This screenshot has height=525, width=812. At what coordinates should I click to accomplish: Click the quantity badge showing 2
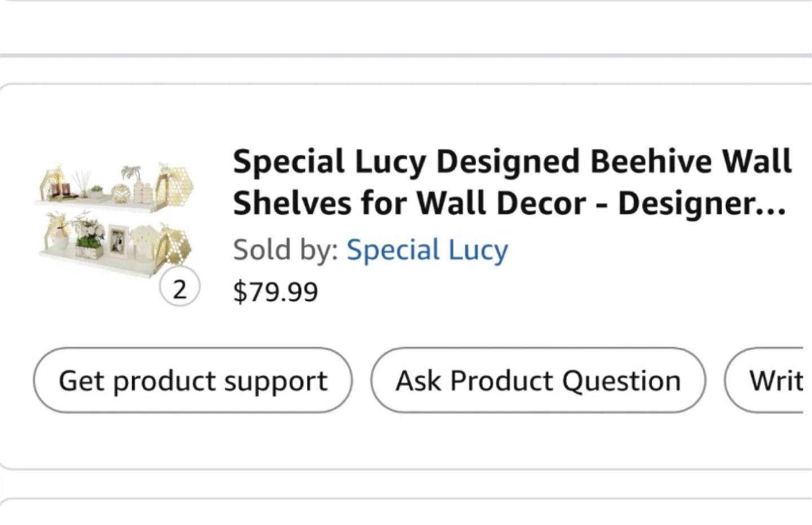pyautogui.click(x=179, y=288)
